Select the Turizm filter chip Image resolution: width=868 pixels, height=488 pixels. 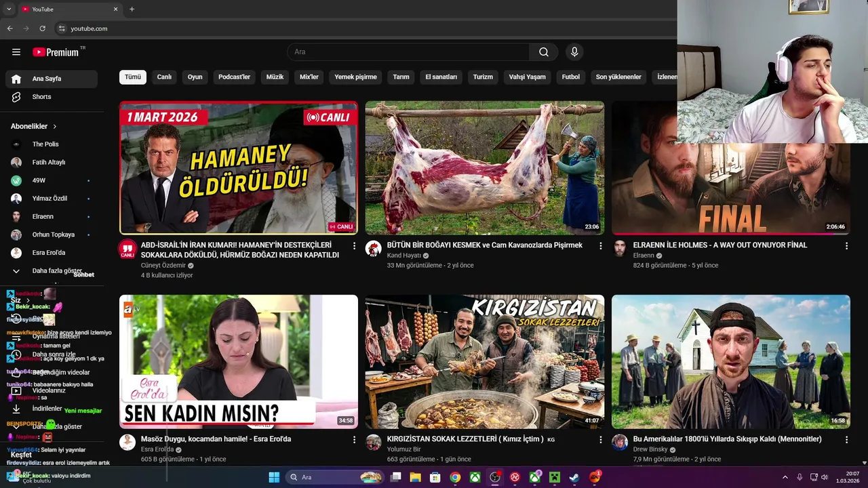483,77
